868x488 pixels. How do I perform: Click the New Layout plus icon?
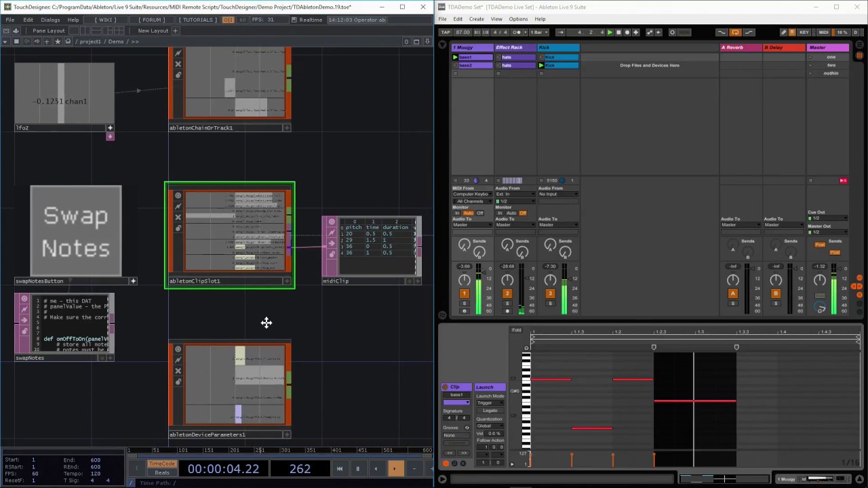click(x=175, y=30)
